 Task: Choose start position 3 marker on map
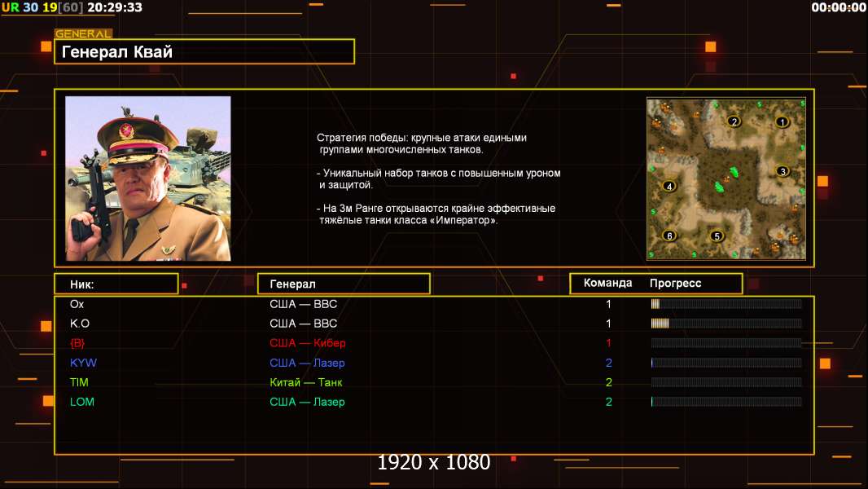(783, 171)
